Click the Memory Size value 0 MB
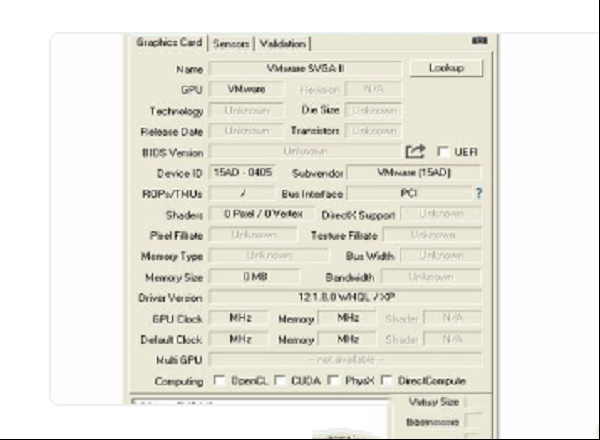 pos(255,276)
